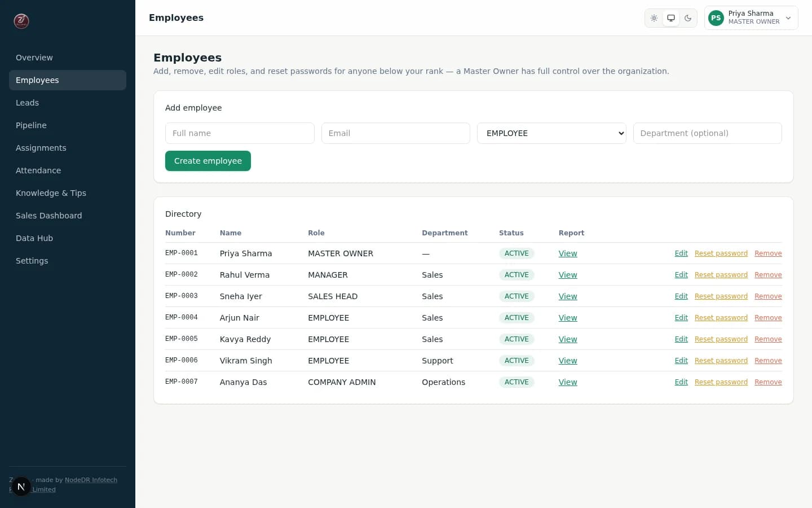Image resolution: width=812 pixels, height=508 pixels.
Task: Expand the Priya Sharma account menu chevron
Action: [788, 18]
